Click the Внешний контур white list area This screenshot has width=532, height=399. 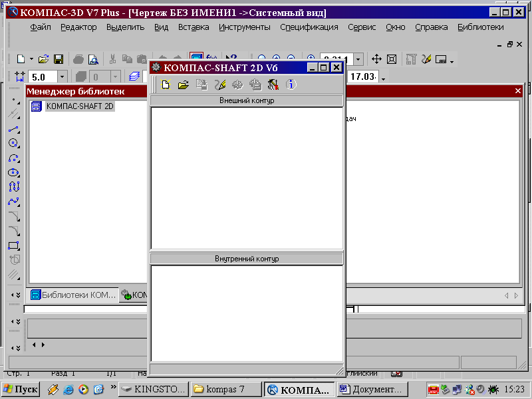pos(247,178)
